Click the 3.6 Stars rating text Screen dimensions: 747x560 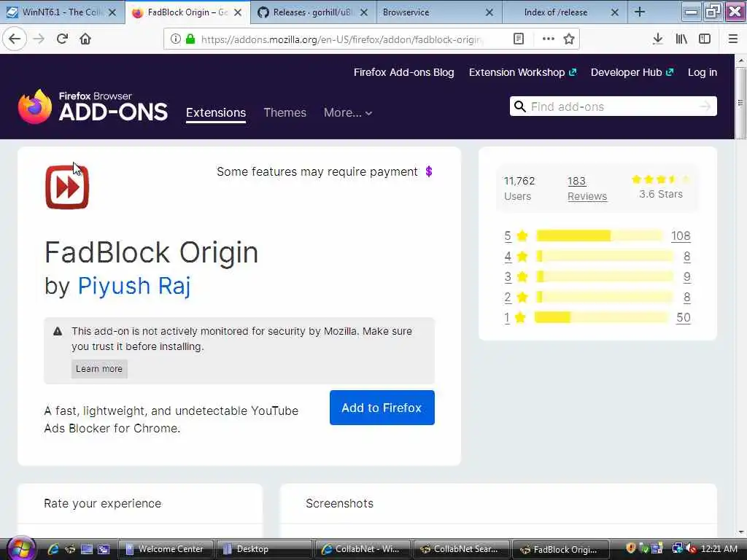(661, 194)
